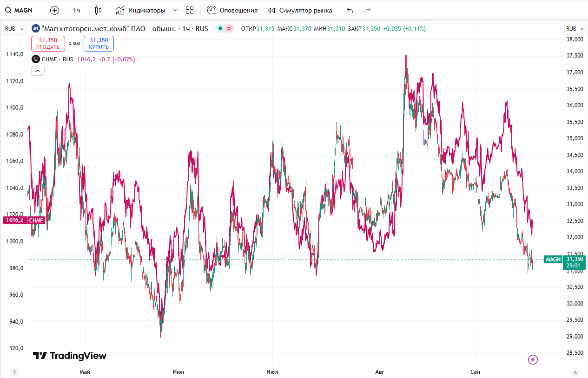Click the red ПРОДАТЬ sell button
588x378 pixels.
click(x=48, y=44)
